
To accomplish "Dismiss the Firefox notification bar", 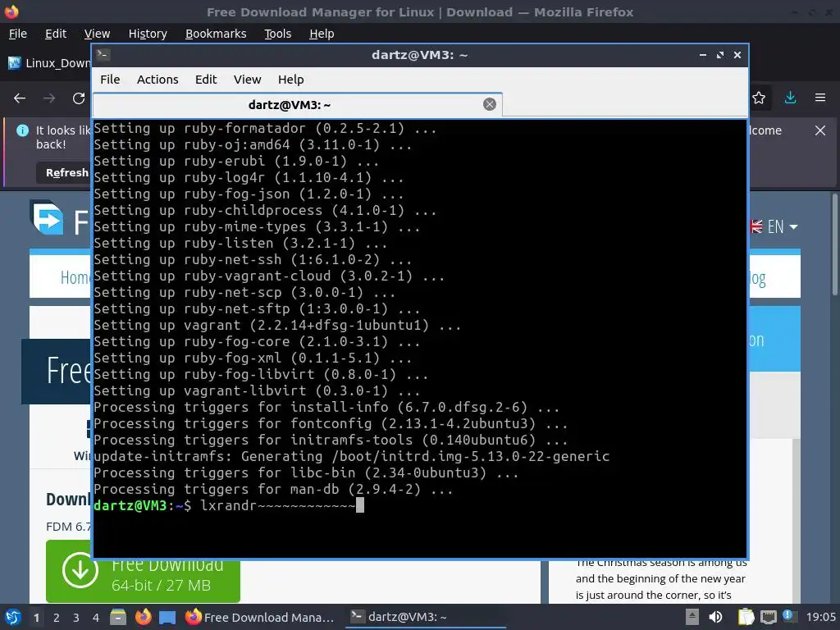I will coord(820,130).
